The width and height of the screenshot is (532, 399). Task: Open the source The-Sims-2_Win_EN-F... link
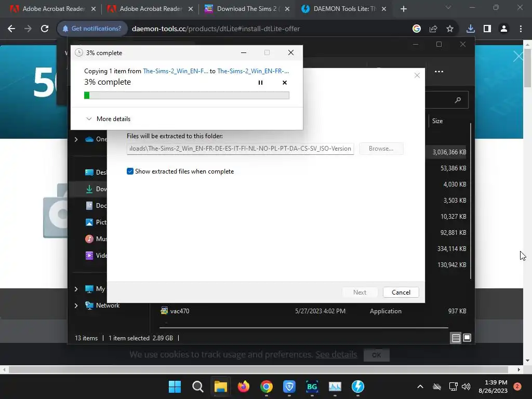click(x=176, y=71)
